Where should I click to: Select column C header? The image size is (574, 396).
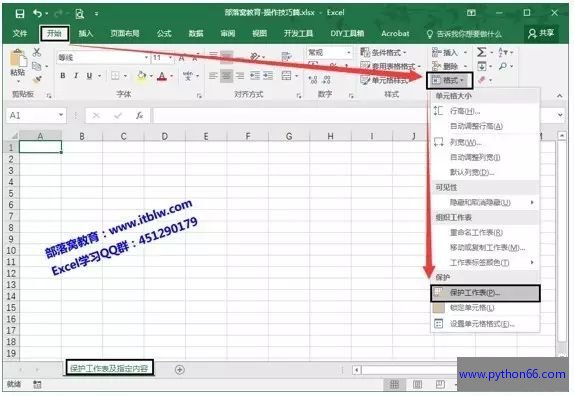pyautogui.click(x=123, y=137)
